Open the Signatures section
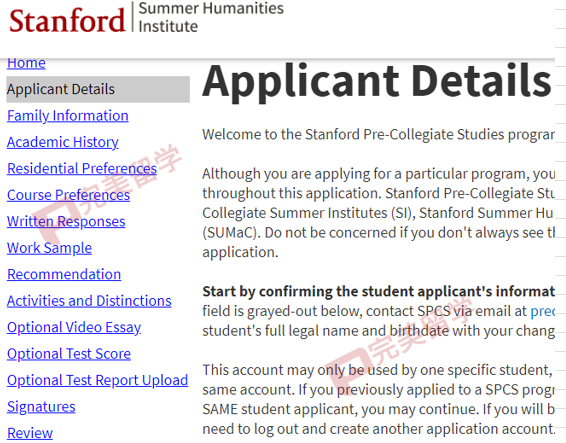This screenshot has width=566, height=443. click(41, 407)
